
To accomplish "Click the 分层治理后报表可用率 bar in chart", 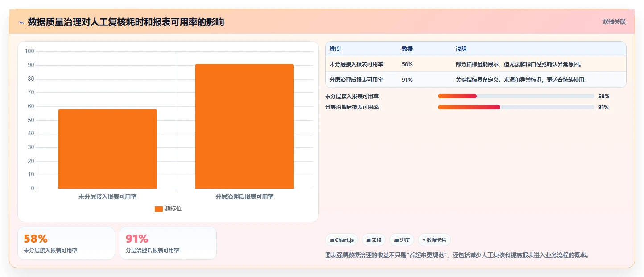I will (244, 126).
